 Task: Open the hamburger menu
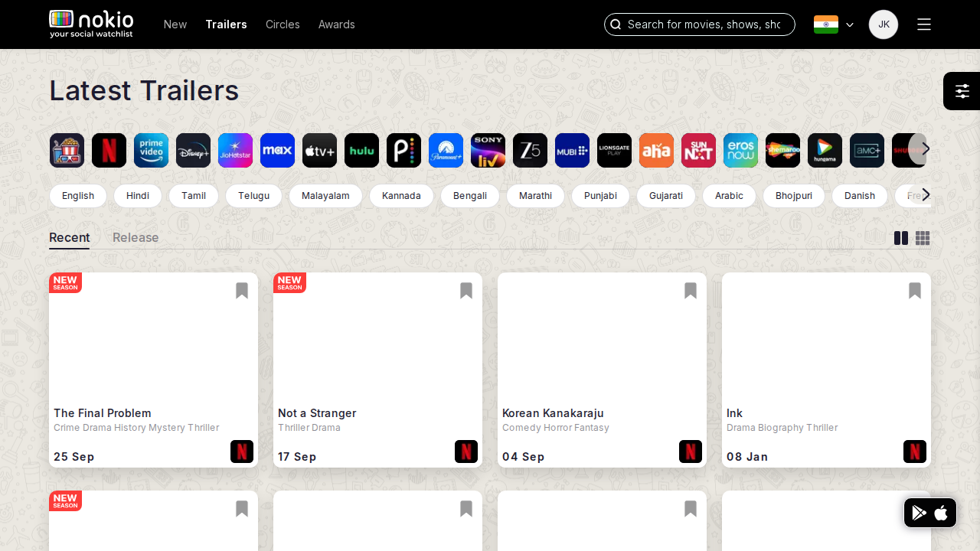[x=924, y=24]
